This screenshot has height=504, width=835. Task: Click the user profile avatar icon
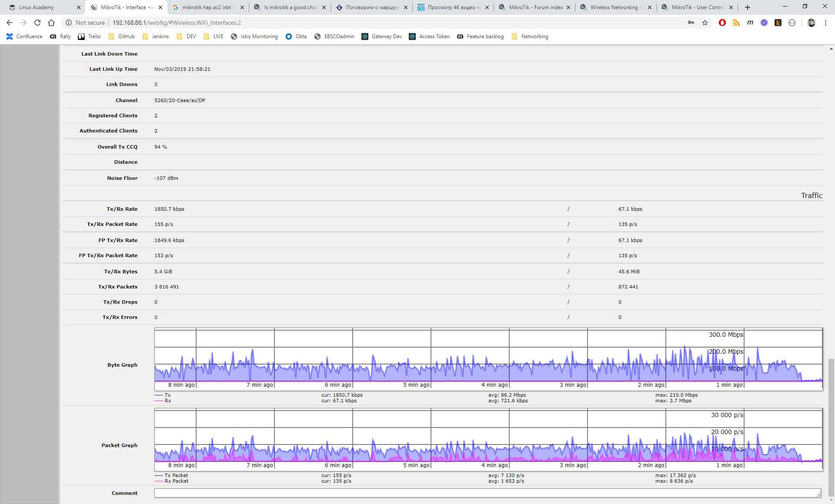tap(811, 23)
